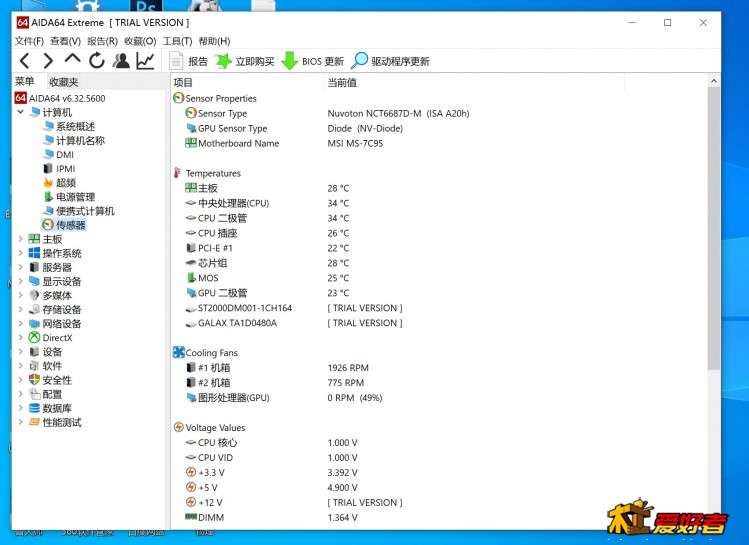The height and width of the screenshot is (545, 749).
Task: Open 驱动程序更新 driver update
Action: tap(391, 61)
